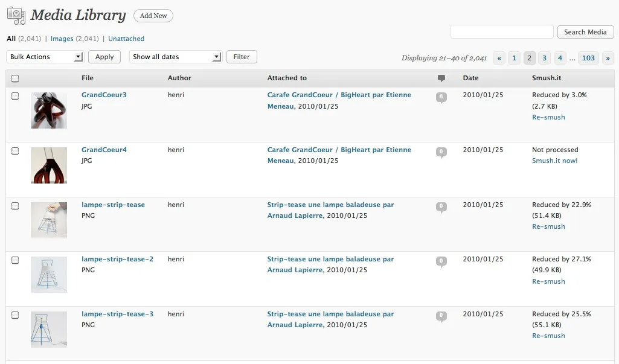619x364 pixels.
Task: Go to previous page with « arrow
Action: click(499, 58)
